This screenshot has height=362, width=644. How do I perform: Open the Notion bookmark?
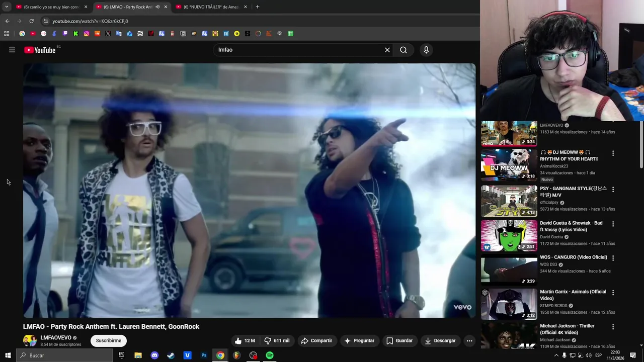coord(183,34)
